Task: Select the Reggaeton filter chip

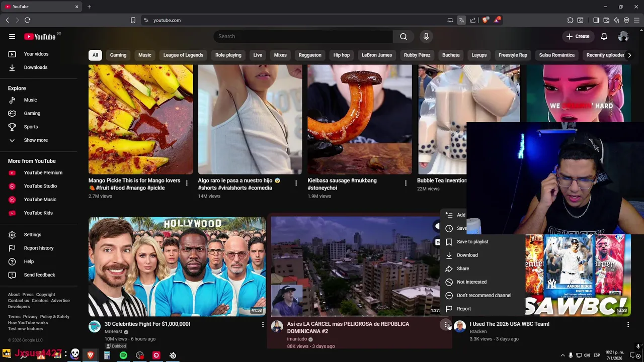Action: click(x=310, y=55)
